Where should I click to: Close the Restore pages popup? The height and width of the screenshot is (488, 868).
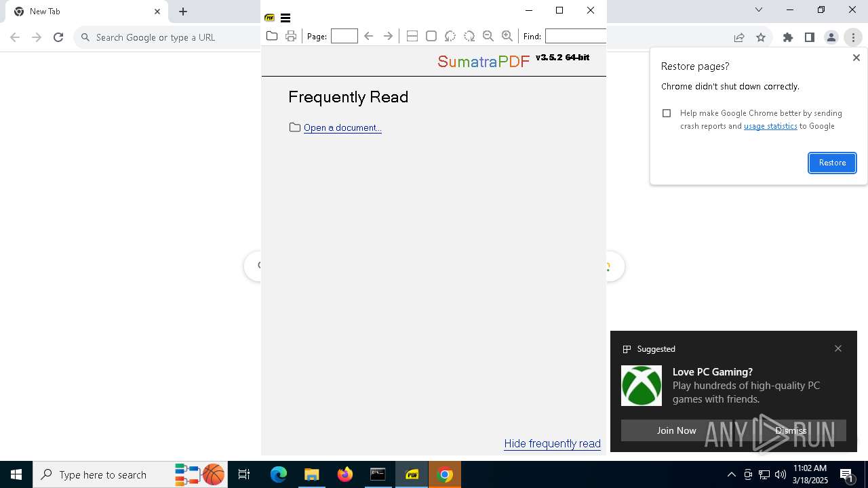coord(856,58)
